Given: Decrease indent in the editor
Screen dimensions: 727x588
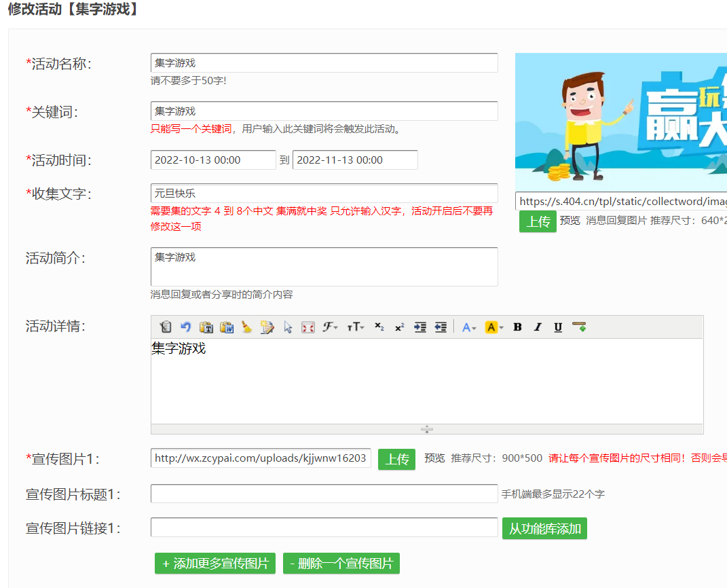Looking at the screenshot, I should (x=441, y=327).
